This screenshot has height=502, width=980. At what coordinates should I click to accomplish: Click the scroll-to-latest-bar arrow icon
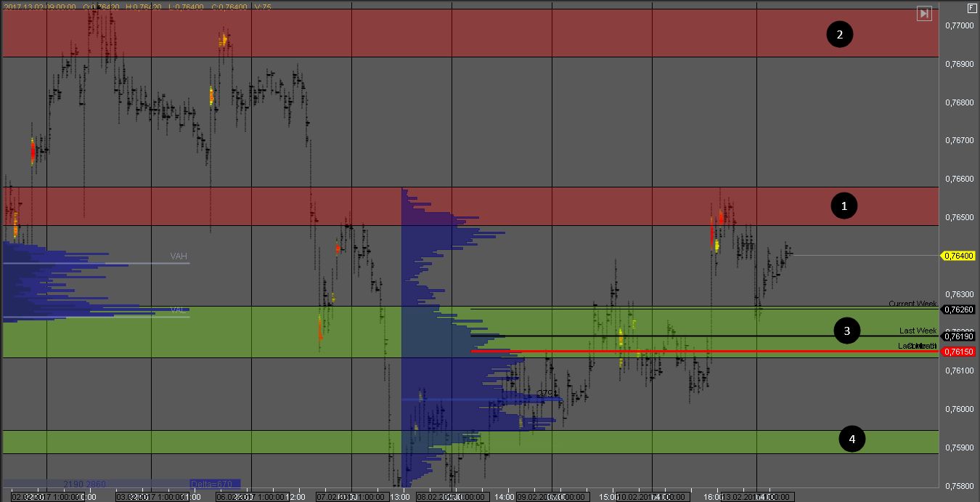point(923,14)
